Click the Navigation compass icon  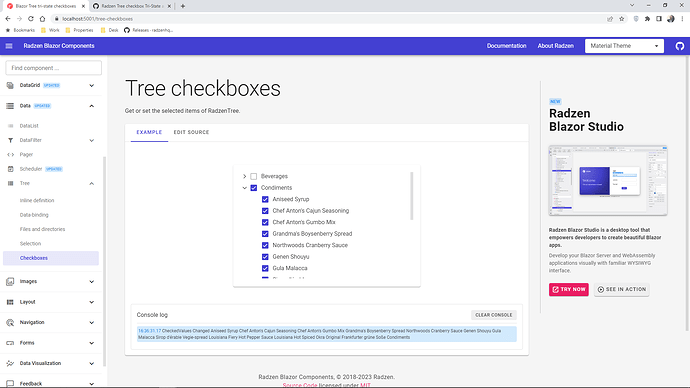[10, 322]
